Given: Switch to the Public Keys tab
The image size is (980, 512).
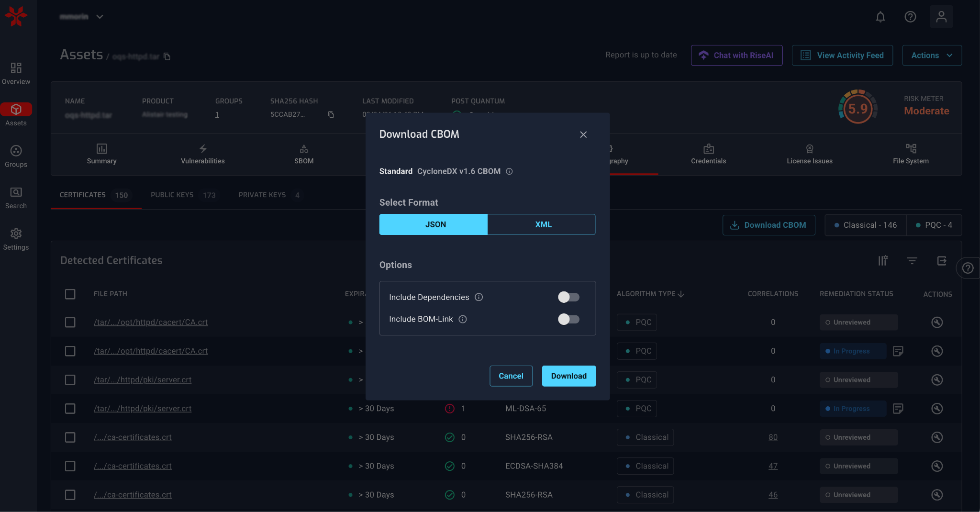Looking at the screenshot, I should click(x=182, y=195).
